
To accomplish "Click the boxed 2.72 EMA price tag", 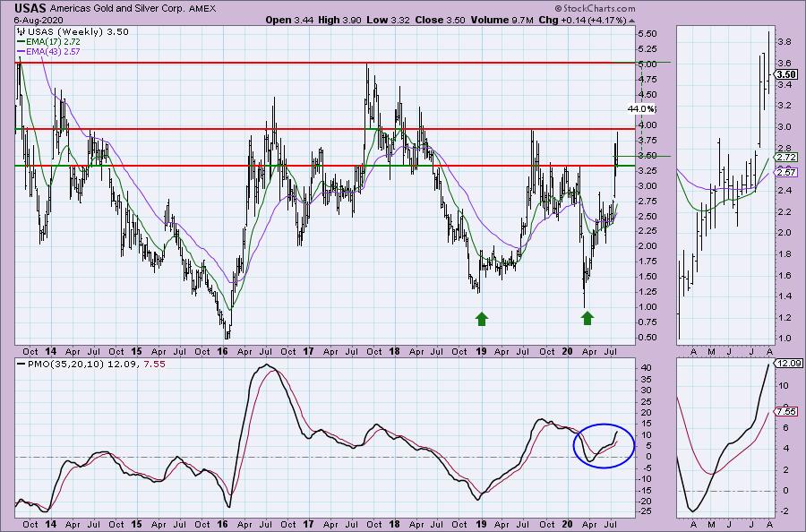I will tap(787, 158).
